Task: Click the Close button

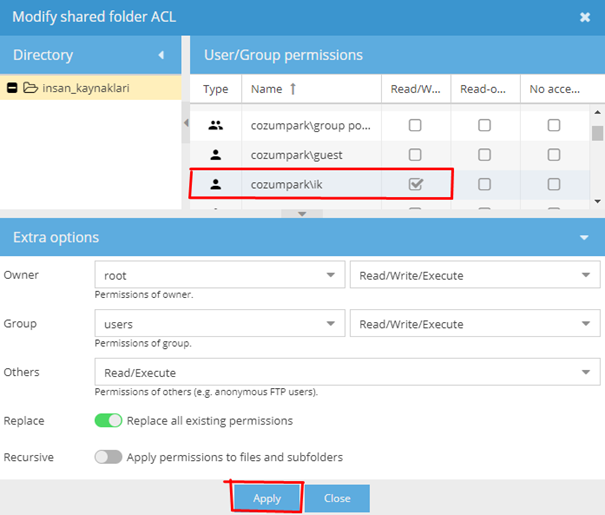Action: pos(337,498)
